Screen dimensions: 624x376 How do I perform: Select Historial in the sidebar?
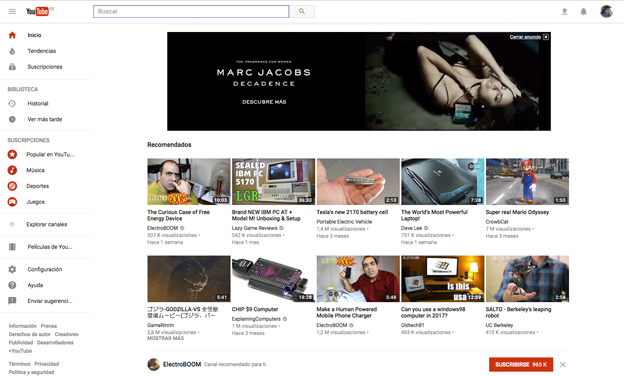(x=38, y=103)
